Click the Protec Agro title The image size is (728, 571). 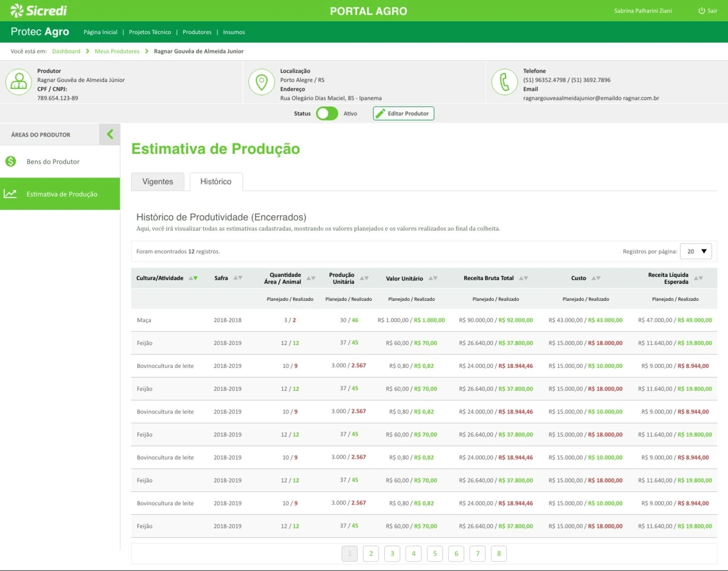(x=40, y=32)
